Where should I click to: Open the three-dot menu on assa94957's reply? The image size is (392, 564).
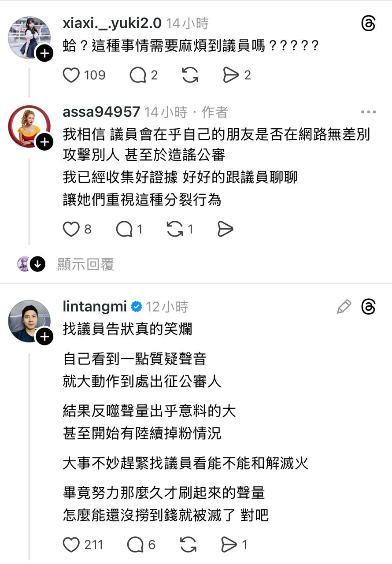pos(368,112)
